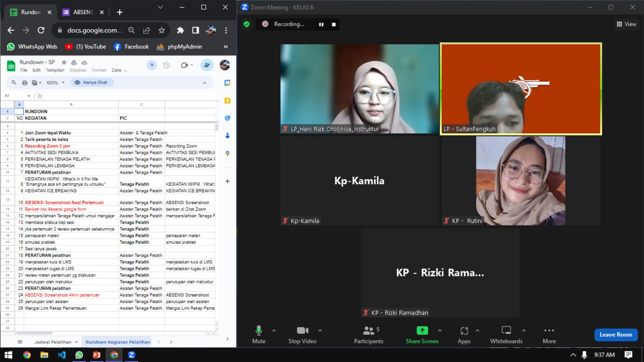Expand the A1 name box dropdown
Viewport: 644px width, 362px height.
click(29, 96)
